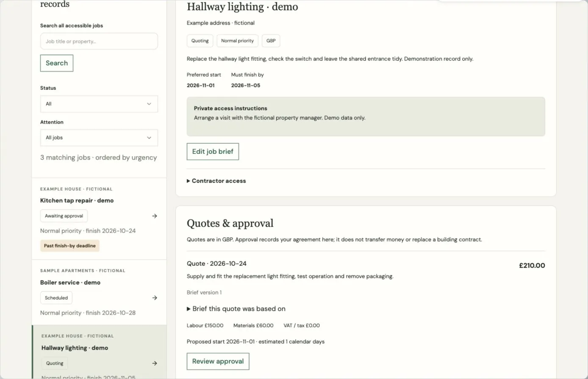588x379 pixels.
Task: Focus the job title or property search field
Action: coord(99,41)
